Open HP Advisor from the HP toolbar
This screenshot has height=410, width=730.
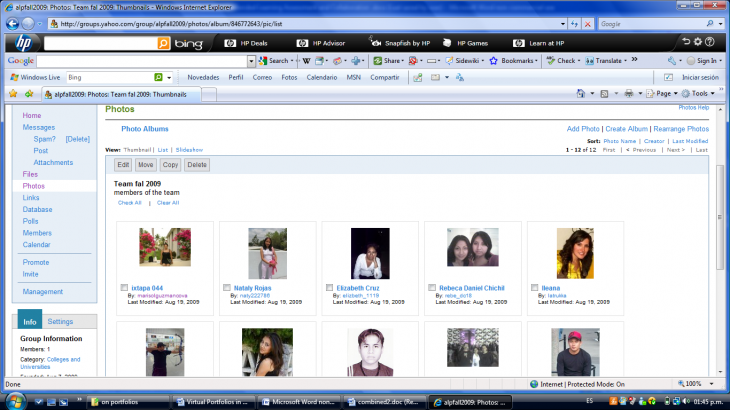click(x=321, y=43)
